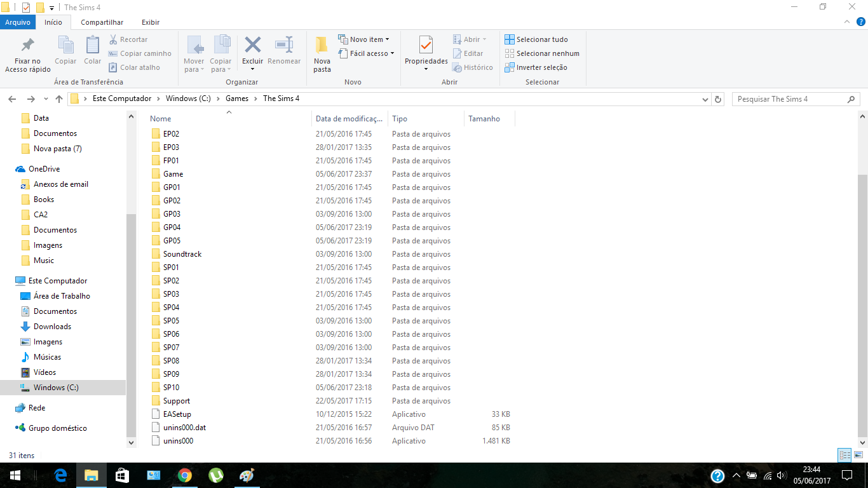Switch to the Início ribbon tab
The height and width of the screenshot is (488, 868).
[x=53, y=22]
